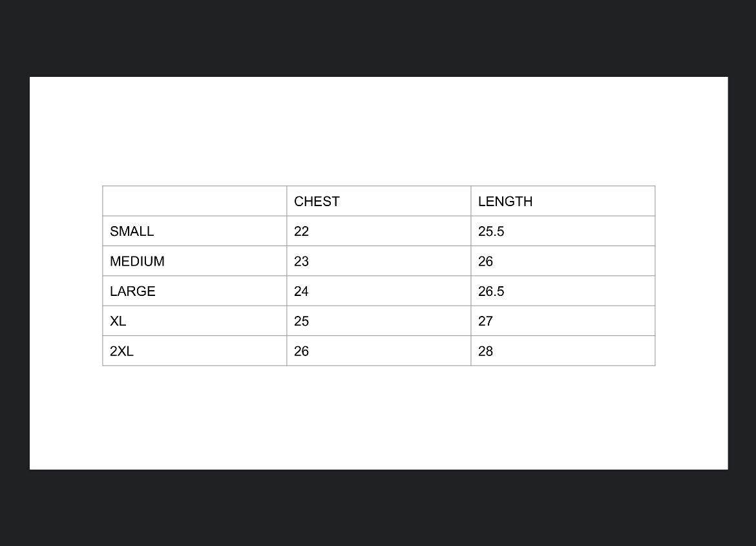Click blank white page area above the table

(378, 129)
